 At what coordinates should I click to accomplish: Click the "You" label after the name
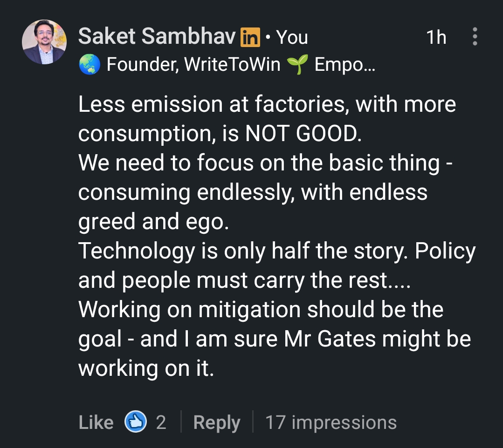pos(292,37)
